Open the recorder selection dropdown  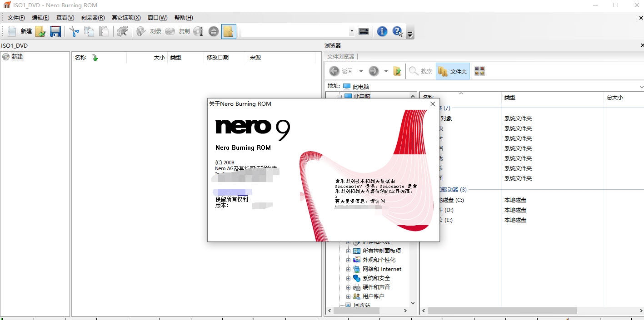(352, 32)
